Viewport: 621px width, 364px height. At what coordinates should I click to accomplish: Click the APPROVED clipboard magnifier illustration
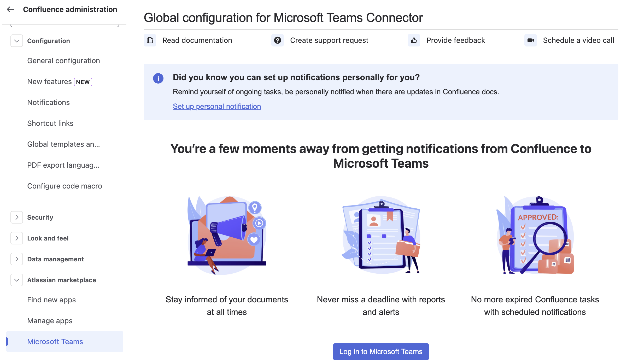tap(535, 235)
